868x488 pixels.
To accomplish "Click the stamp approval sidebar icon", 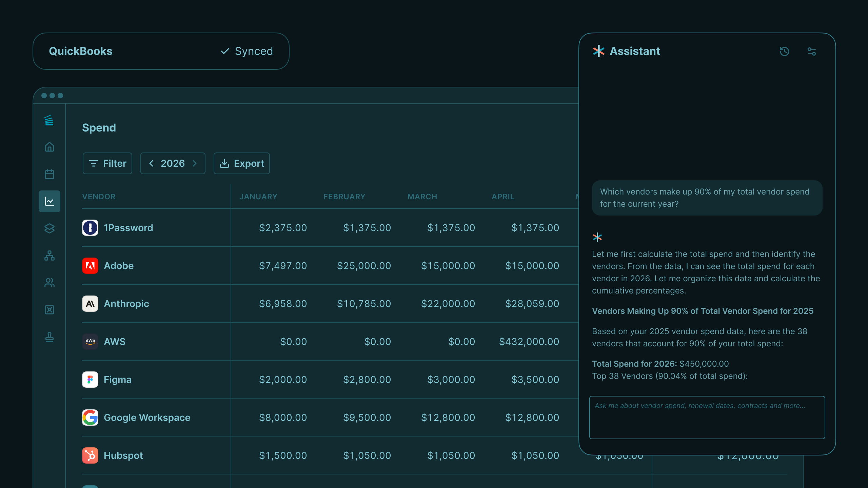I will [50, 337].
